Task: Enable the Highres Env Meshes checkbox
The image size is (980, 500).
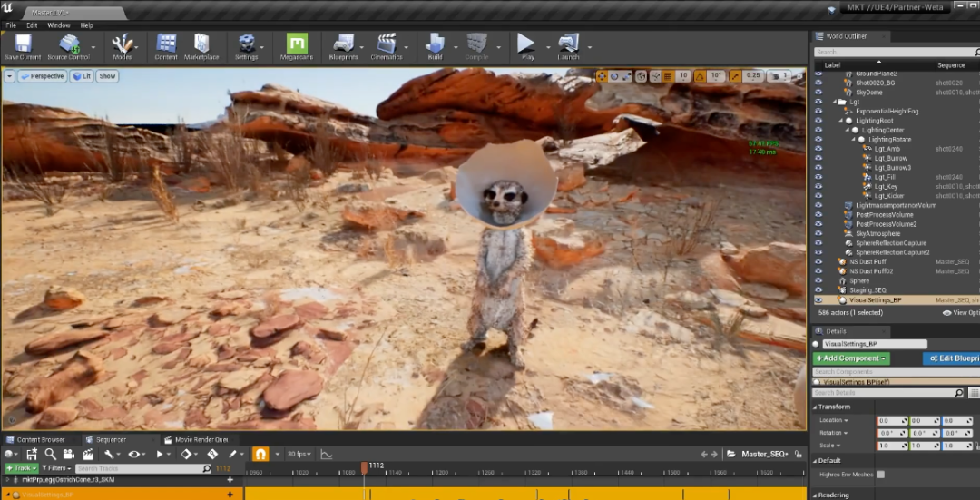Action: (880, 474)
